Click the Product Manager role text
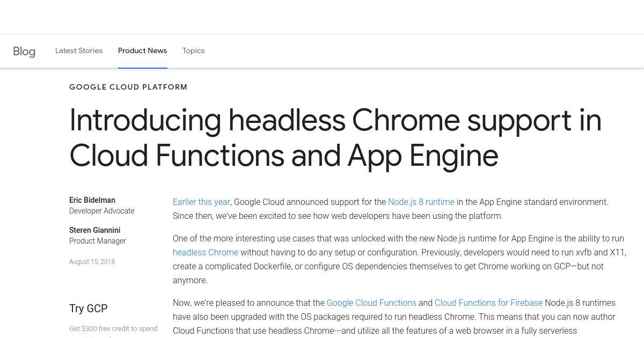644x338 pixels. click(98, 241)
